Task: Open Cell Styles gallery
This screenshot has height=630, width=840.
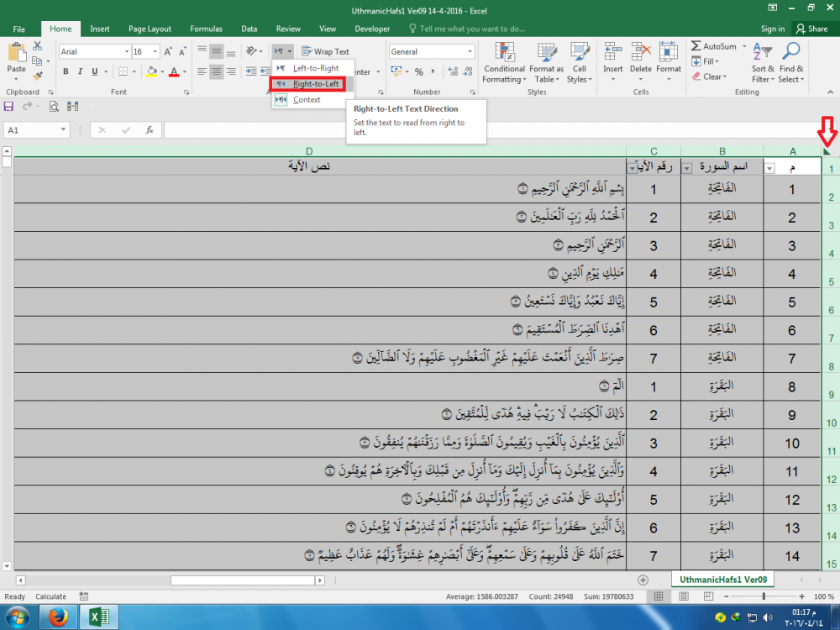Action: click(579, 63)
